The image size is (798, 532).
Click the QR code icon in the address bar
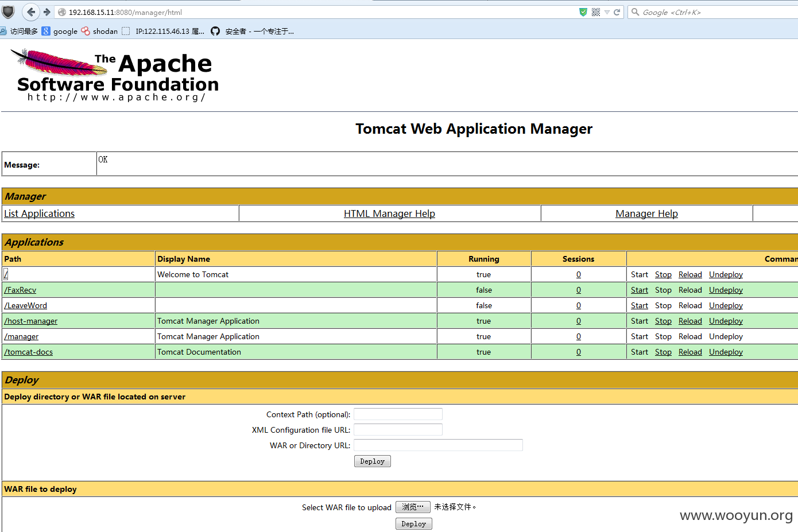click(596, 12)
